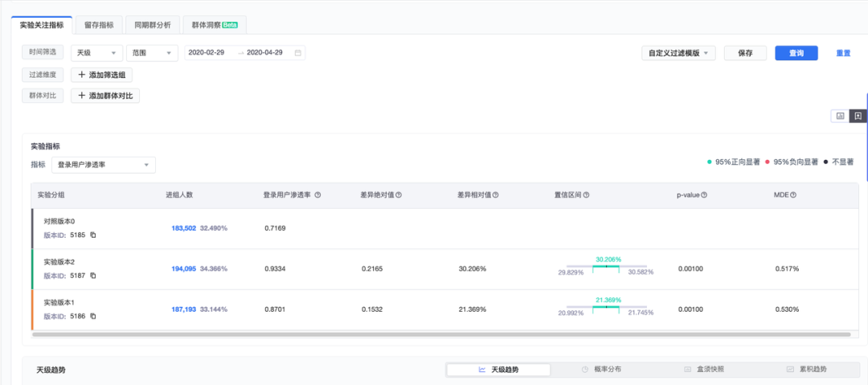Viewport: 868px width, 385px height.
Task: Click start date 2020-02-29 field
Action: [x=207, y=52]
